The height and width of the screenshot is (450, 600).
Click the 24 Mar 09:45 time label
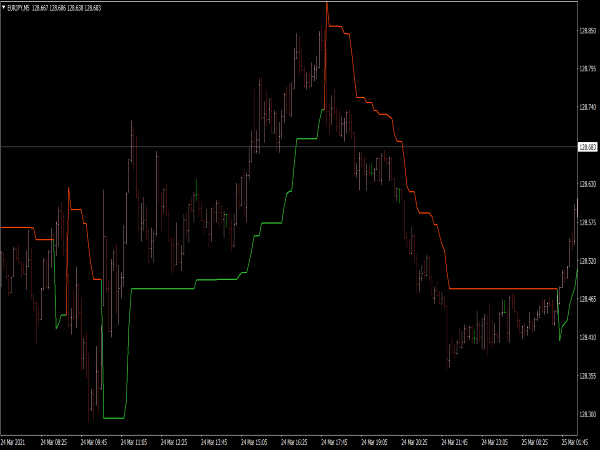coord(94,442)
